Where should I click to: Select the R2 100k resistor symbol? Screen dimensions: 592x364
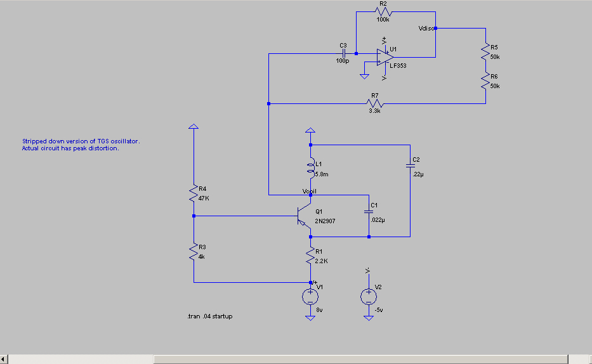click(x=383, y=11)
